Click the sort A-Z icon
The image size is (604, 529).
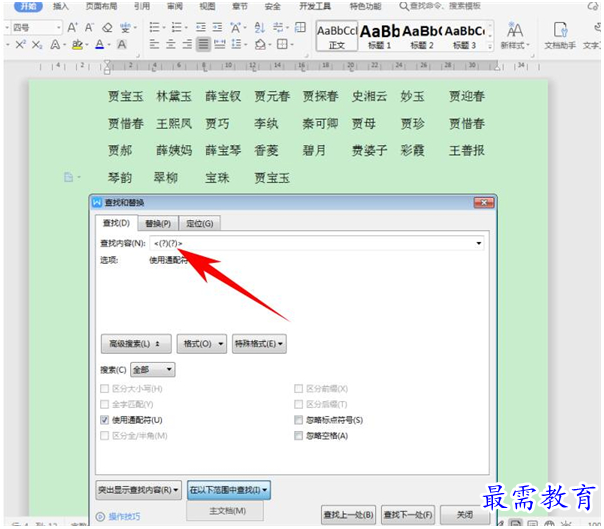tap(260, 27)
